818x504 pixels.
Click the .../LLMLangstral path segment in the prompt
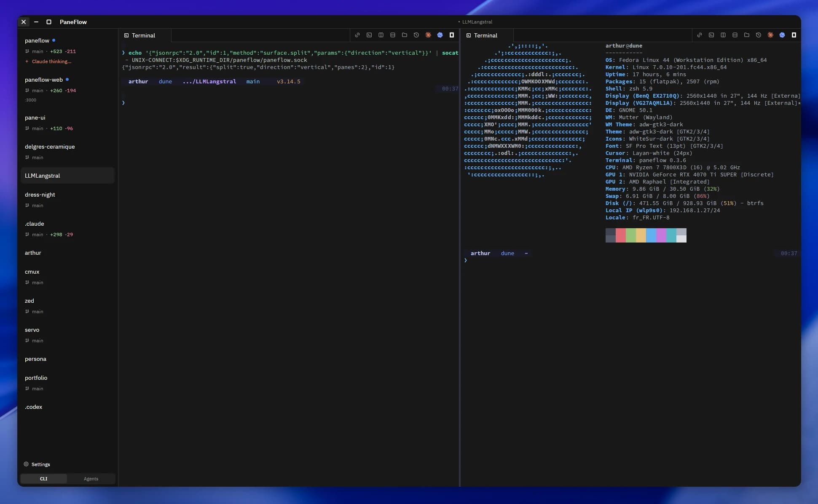[x=209, y=82]
